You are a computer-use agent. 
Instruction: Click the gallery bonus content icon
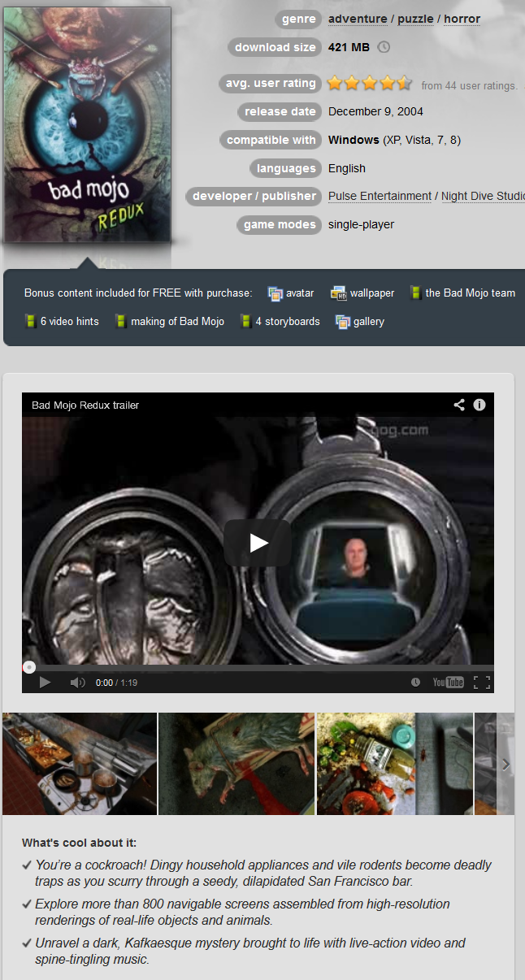tap(342, 321)
